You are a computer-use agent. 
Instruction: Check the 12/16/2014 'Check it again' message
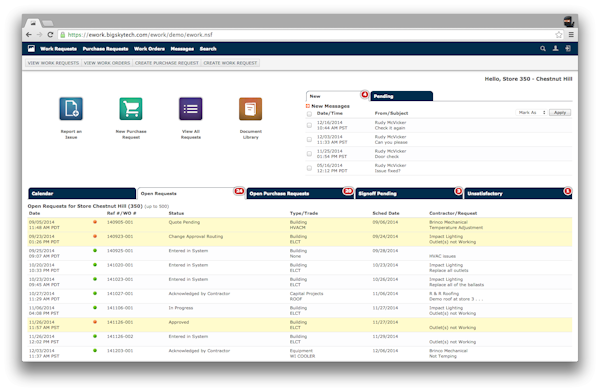(x=309, y=125)
